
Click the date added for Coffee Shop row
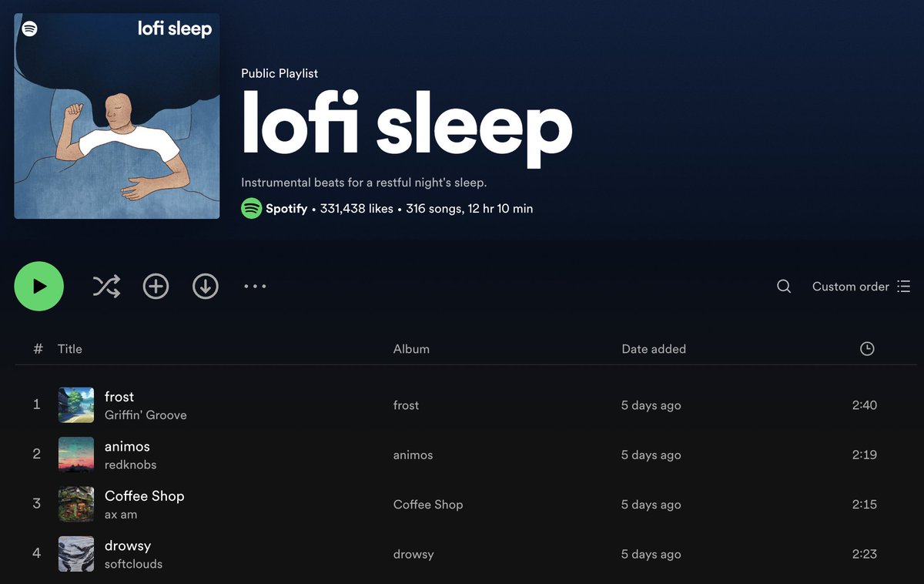click(651, 505)
